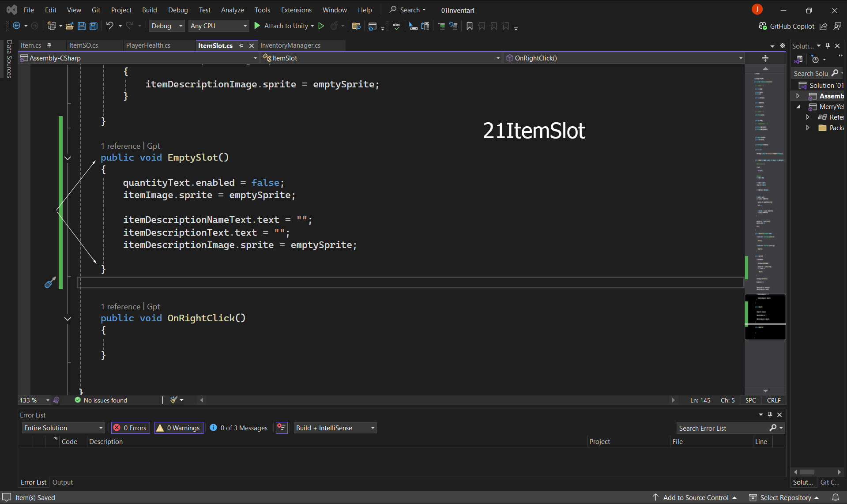Click the screwdriver quick actions icon
The image size is (847, 504).
[50, 282]
